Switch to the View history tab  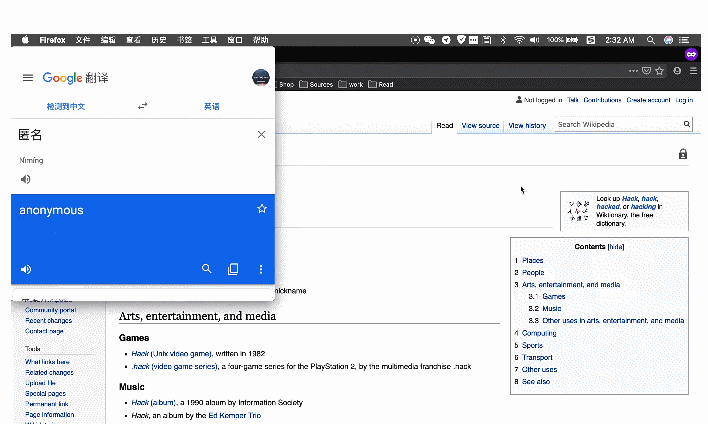tap(527, 126)
